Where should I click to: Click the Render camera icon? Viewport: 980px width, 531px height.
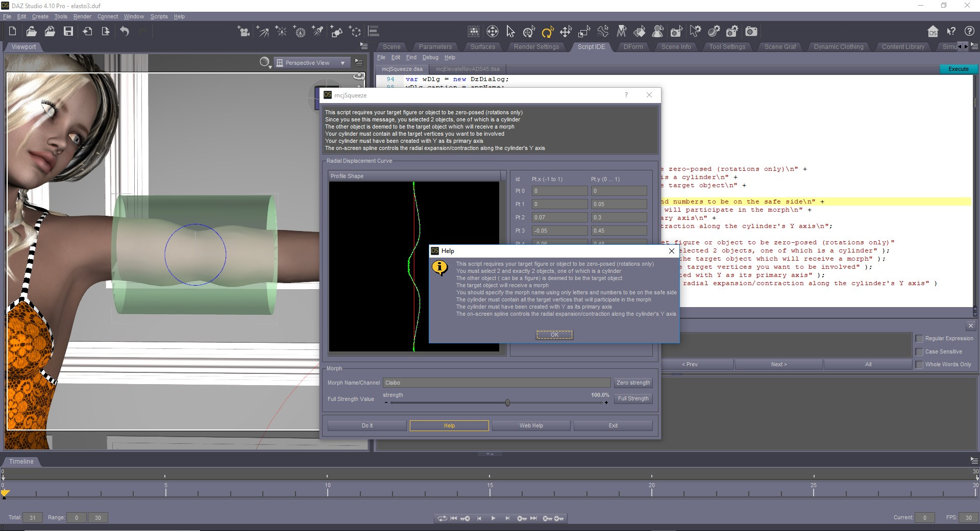pyautogui.click(x=751, y=32)
